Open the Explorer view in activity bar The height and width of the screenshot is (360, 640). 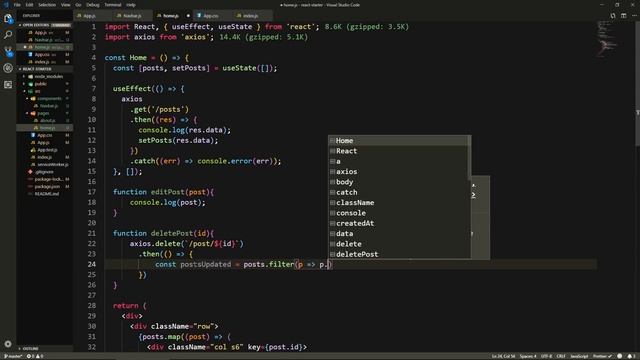click(x=8, y=18)
